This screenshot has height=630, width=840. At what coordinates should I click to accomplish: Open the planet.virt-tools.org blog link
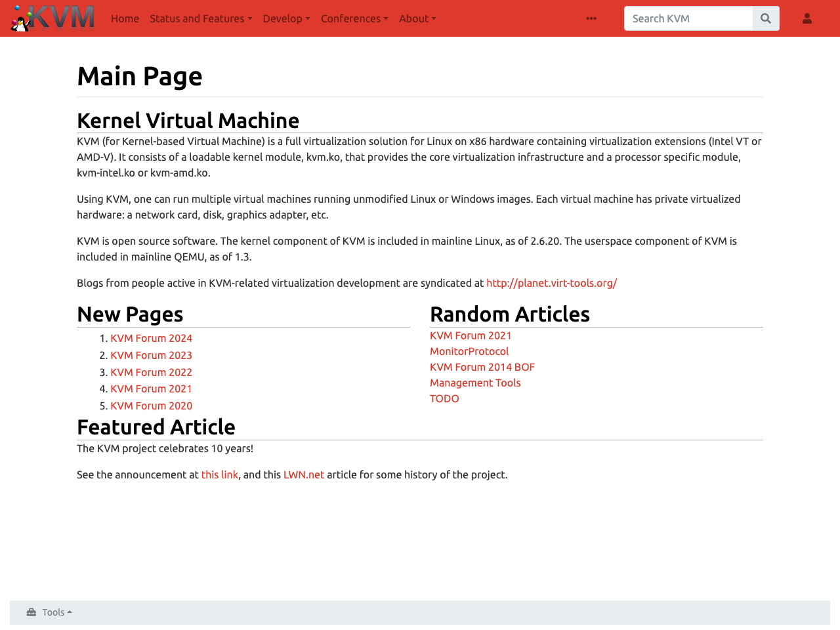(x=551, y=282)
